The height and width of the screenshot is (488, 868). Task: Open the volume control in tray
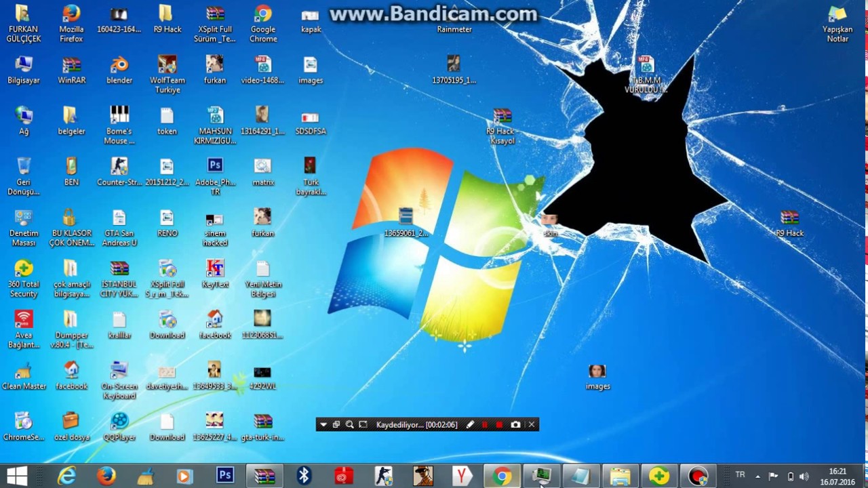[804, 476]
